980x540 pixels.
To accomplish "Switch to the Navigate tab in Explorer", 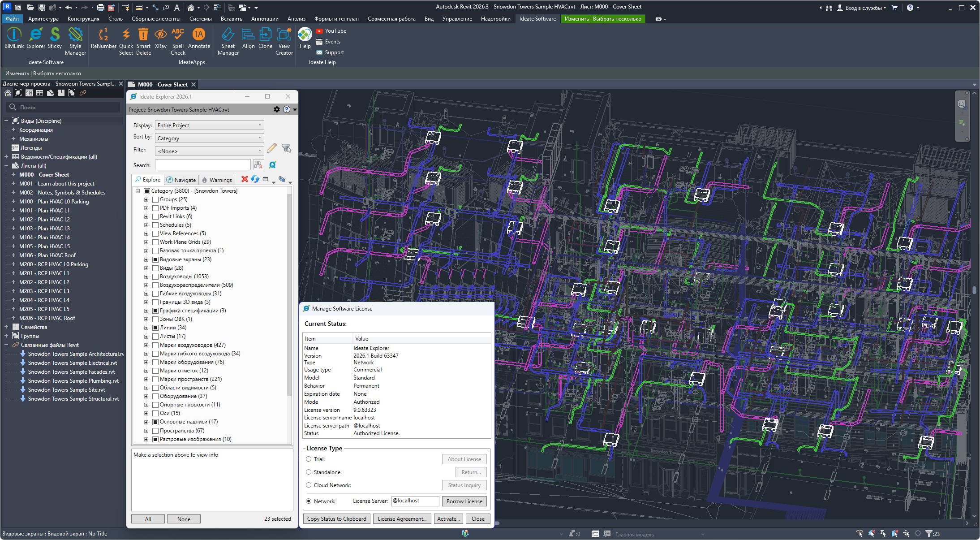I will (x=181, y=180).
